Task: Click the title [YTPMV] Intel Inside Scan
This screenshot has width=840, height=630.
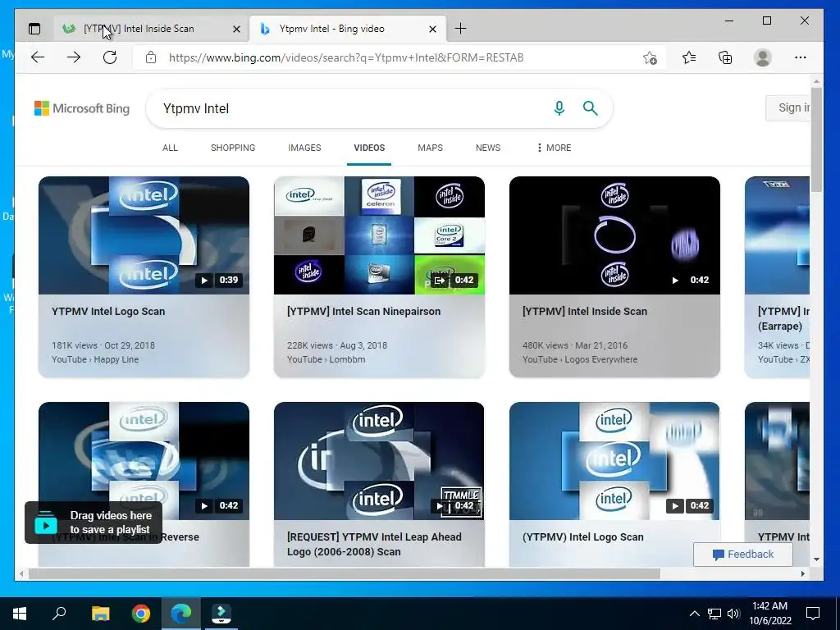Action: (584, 311)
